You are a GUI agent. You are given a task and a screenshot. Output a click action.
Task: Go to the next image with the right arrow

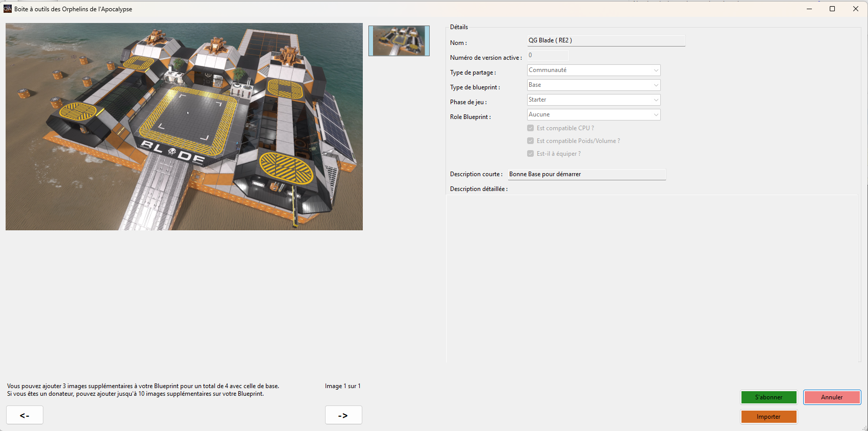(343, 415)
